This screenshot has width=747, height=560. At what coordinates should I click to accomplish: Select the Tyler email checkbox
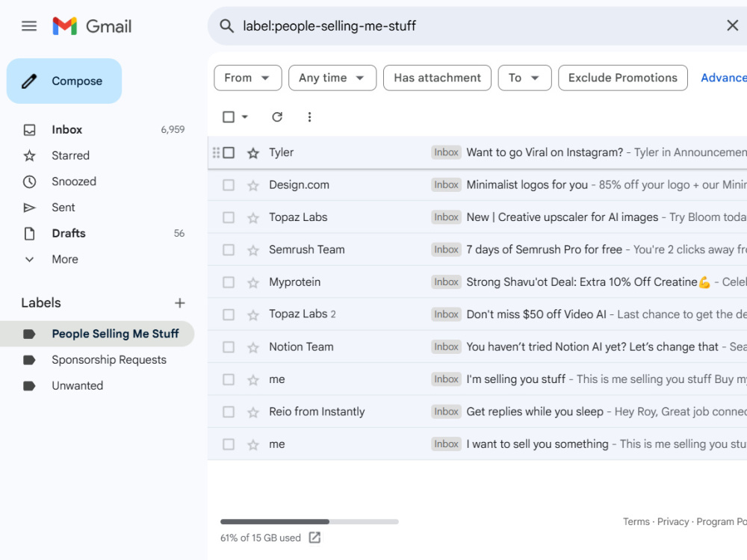coord(229,152)
